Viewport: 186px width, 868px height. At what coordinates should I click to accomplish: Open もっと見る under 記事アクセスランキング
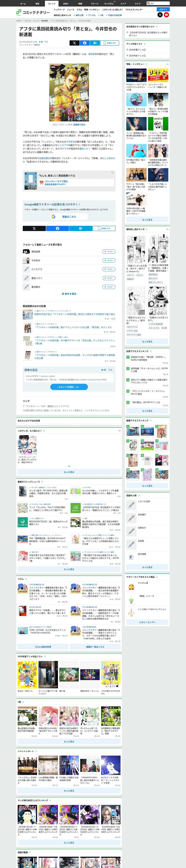click(147, 411)
